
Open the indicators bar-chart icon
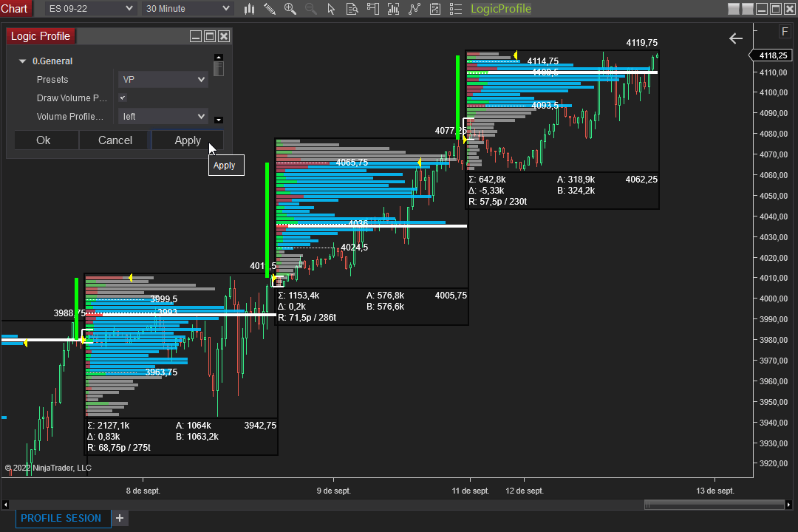pos(394,9)
